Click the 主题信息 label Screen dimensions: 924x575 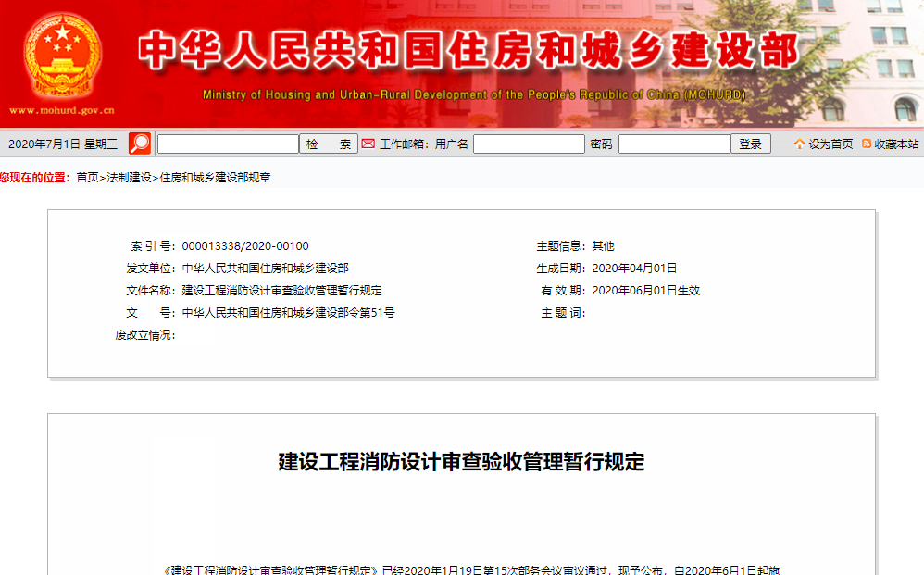coord(561,246)
